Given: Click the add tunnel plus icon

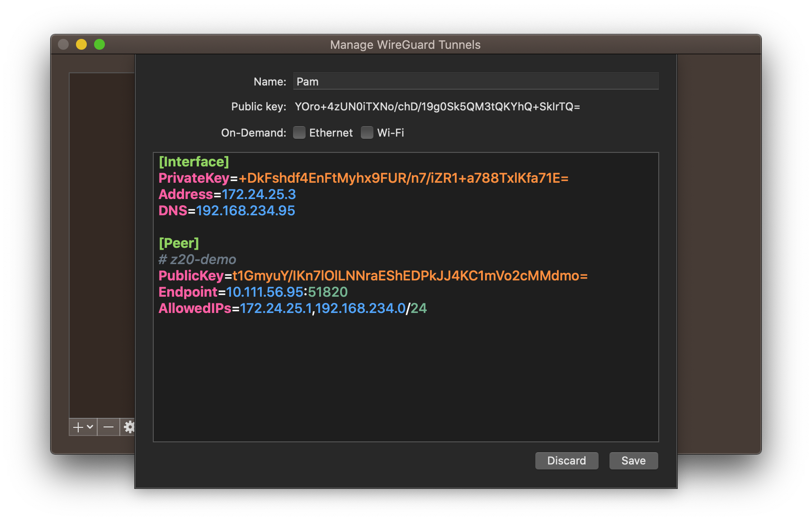Looking at the screenshot, I should click(x=78, y=427).
